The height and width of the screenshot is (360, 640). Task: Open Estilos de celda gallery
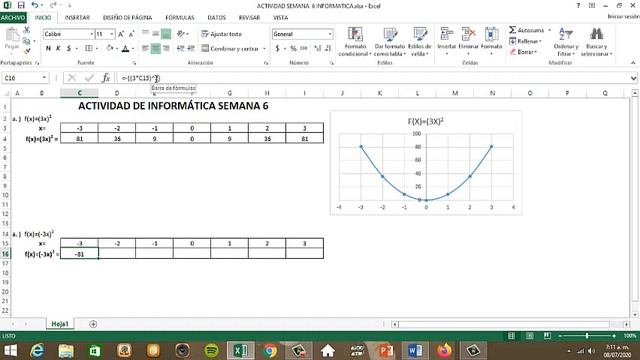click(420, 35)
